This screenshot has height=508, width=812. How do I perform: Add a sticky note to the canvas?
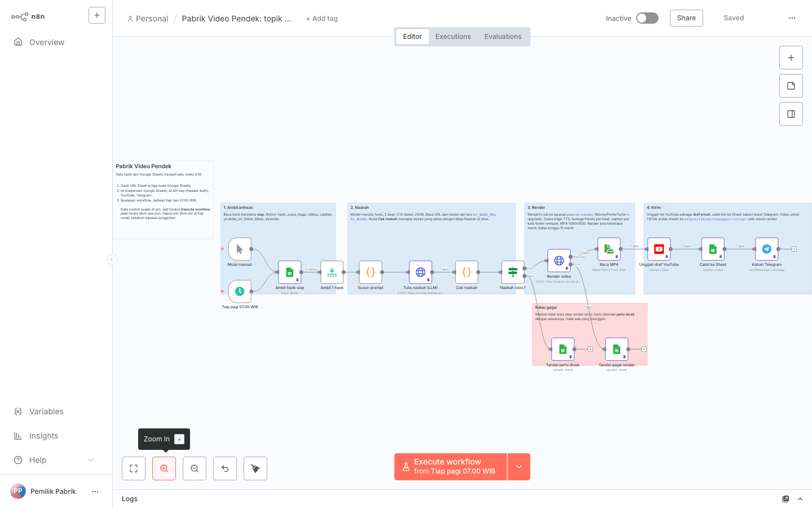pyautogui.click(x=791, y=86)
